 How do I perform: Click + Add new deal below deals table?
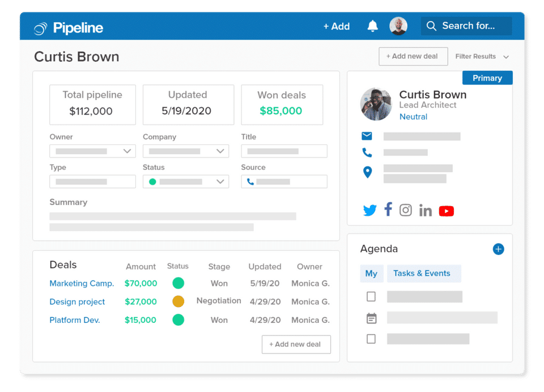point(296,344)
